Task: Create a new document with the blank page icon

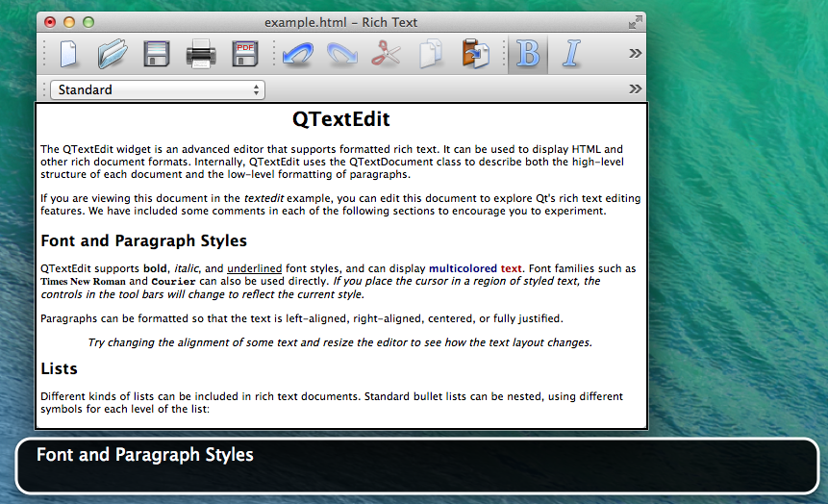Action: point(68,54)
